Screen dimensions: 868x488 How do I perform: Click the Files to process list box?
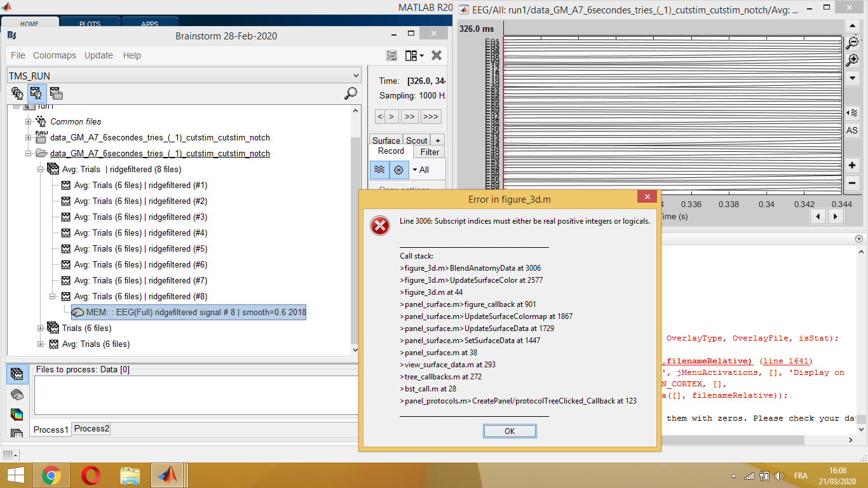(195, 395)
